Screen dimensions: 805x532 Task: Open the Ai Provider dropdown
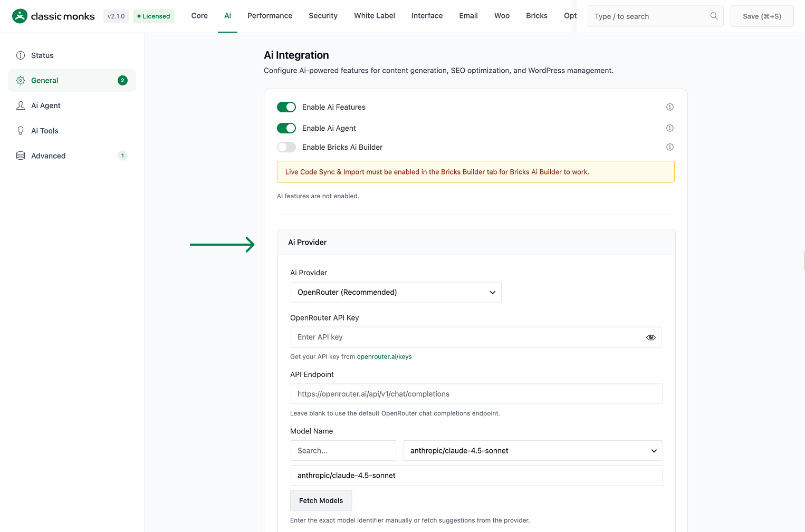[396, 292]
